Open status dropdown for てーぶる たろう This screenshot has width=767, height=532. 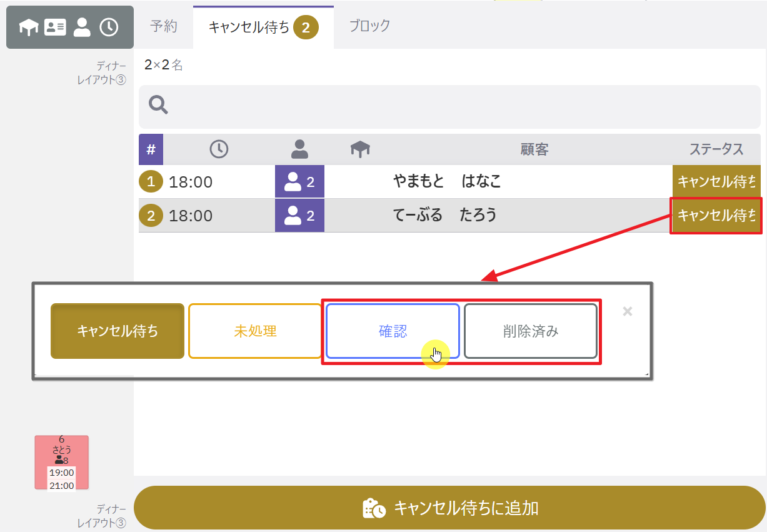[x=716, y=216]
